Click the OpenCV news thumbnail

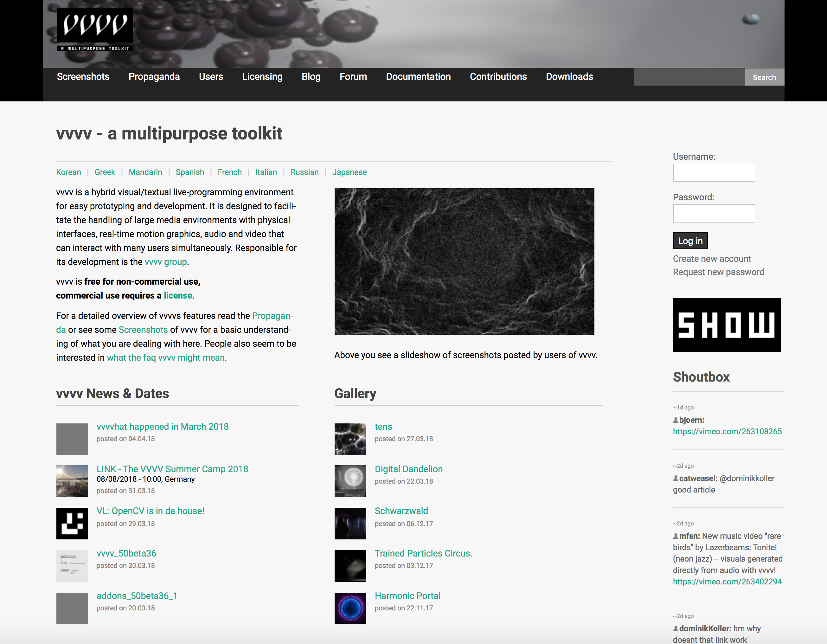[x=72, y=523]
